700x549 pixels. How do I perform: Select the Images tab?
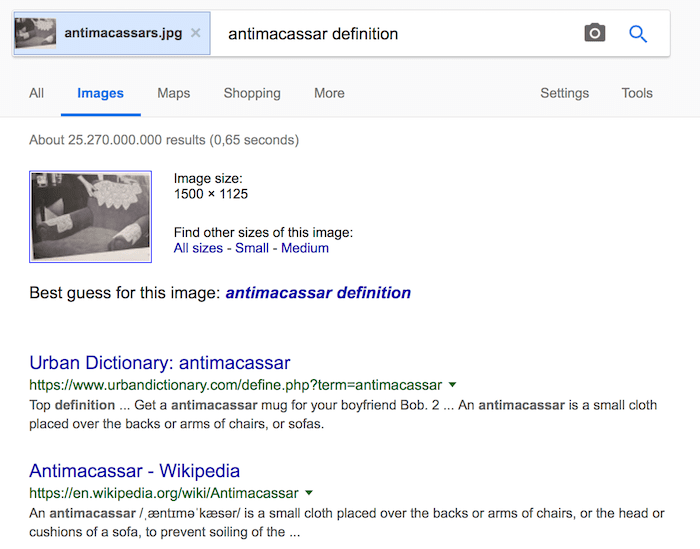click(x=100, y=93)
